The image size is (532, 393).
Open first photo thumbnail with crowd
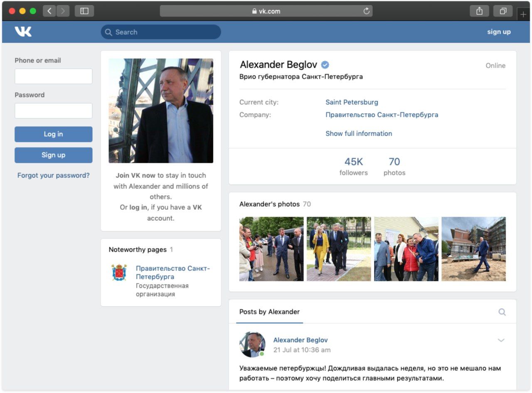[x=271, y=249]
